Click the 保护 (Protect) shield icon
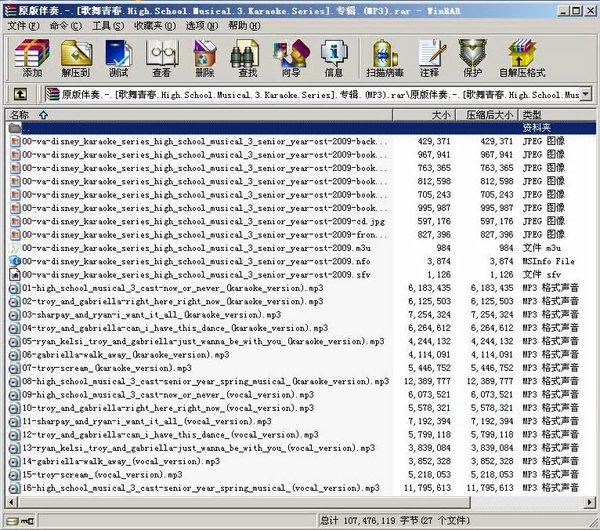 pyautogui.click(x=473, y=58)
